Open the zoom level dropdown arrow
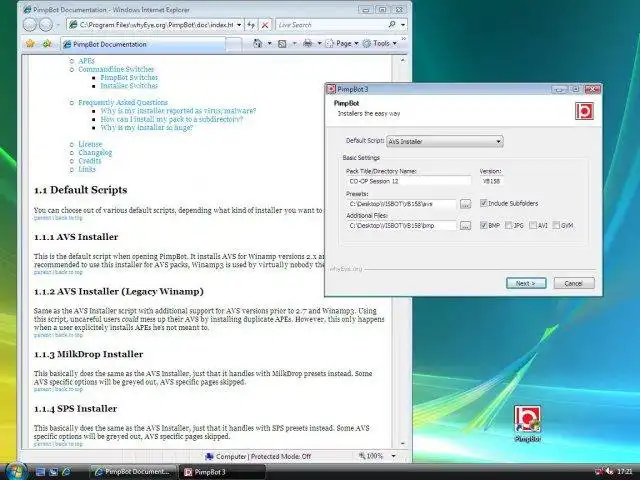Viewport: 640px width, 480px height. tap(393, 456)
